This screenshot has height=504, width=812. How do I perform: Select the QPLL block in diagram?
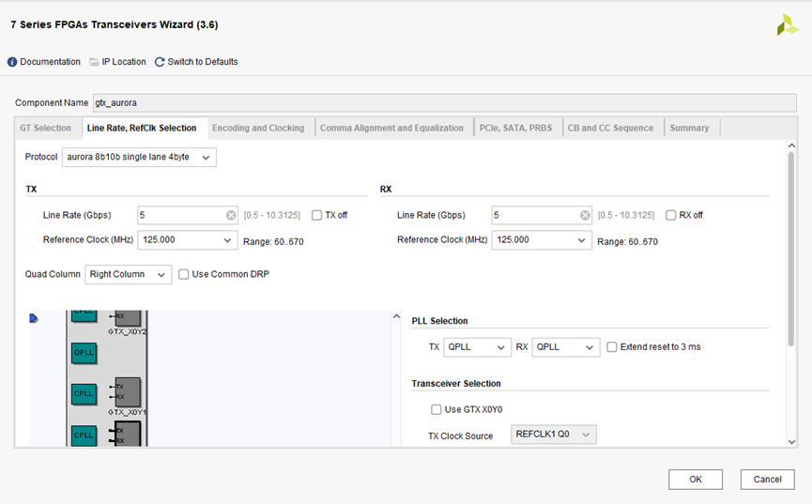(x=84, y=353)
